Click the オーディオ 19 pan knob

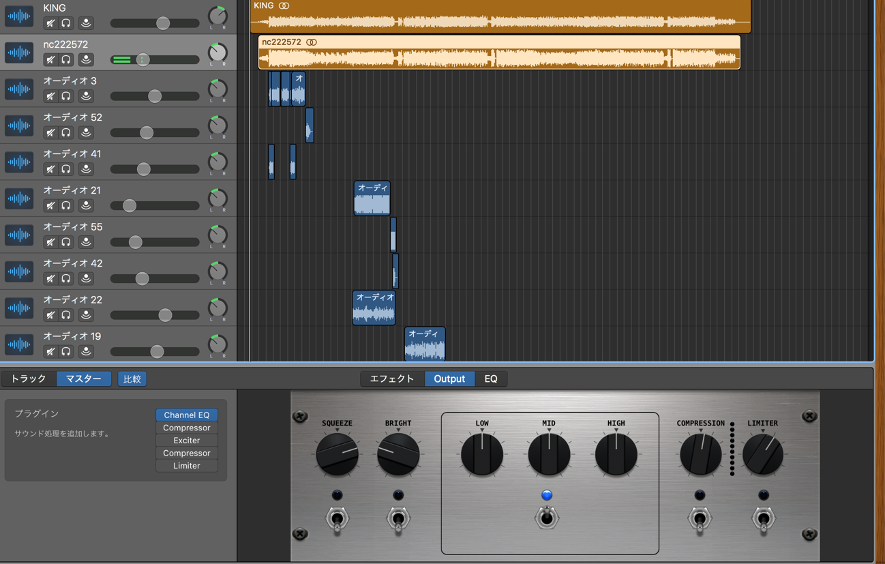point(217,344)
